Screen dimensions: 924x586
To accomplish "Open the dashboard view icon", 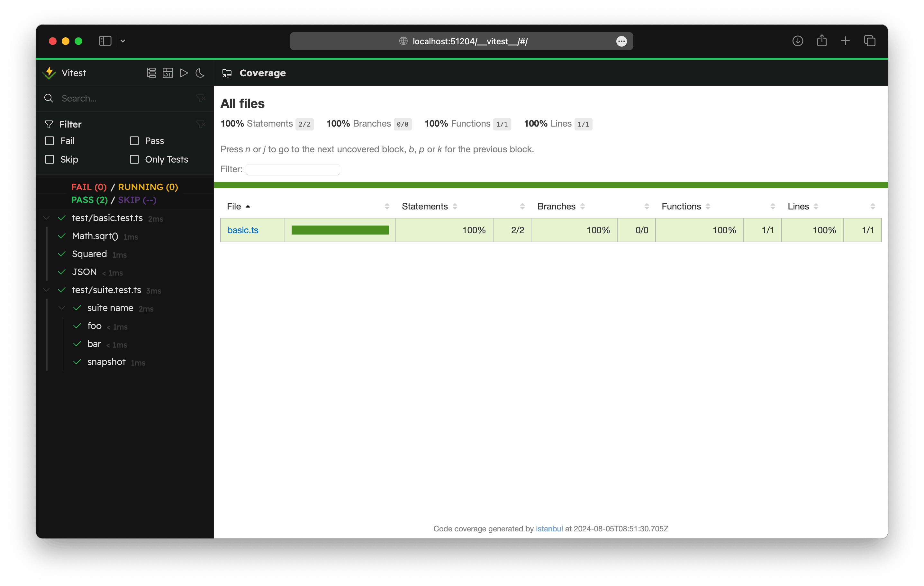I will click(x=167, y=73).
